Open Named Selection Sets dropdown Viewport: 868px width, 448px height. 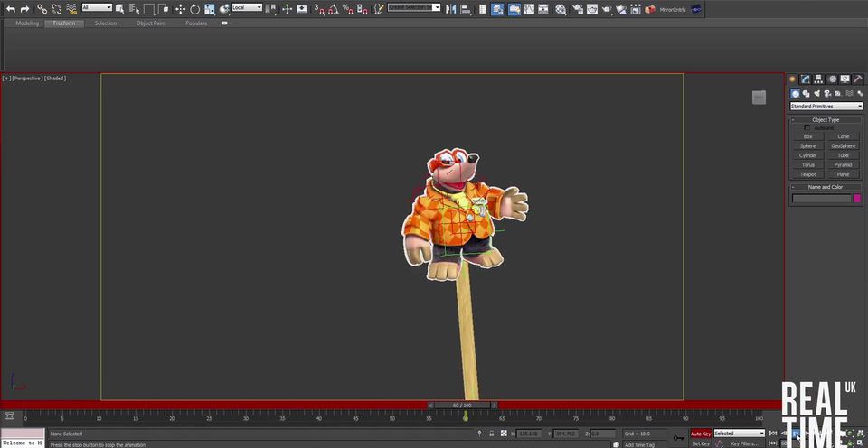pos(413,8)
